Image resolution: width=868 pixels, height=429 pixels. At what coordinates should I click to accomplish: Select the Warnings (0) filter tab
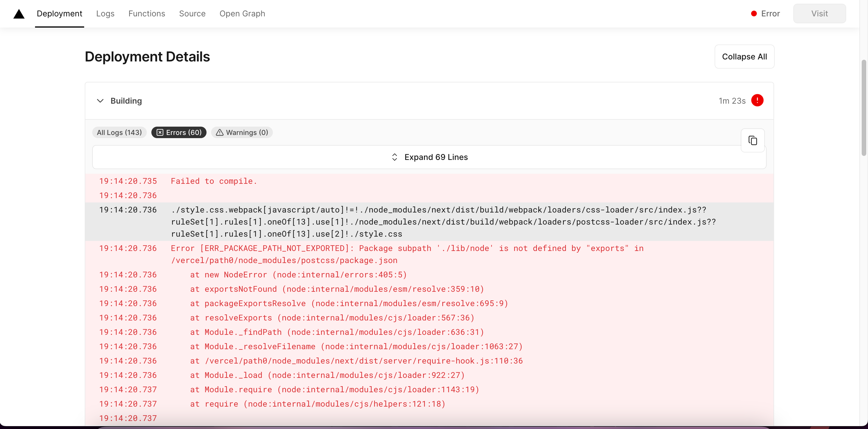pyautogui.click(x=242, y=132)
